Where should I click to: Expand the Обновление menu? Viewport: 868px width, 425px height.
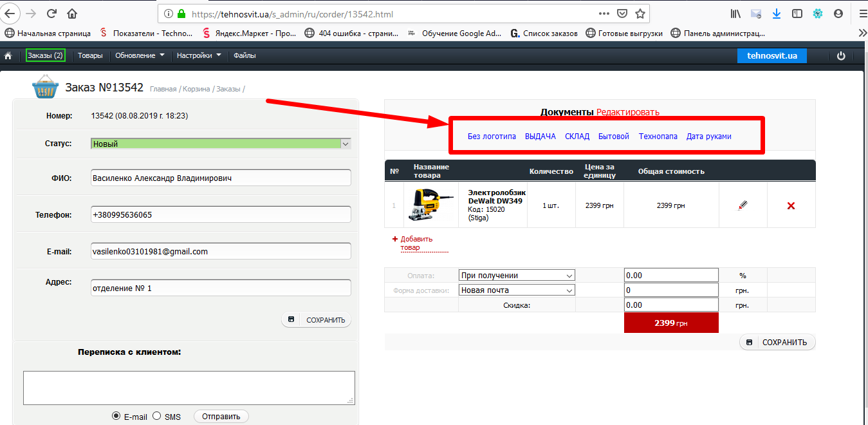click(x=140, y=56)
